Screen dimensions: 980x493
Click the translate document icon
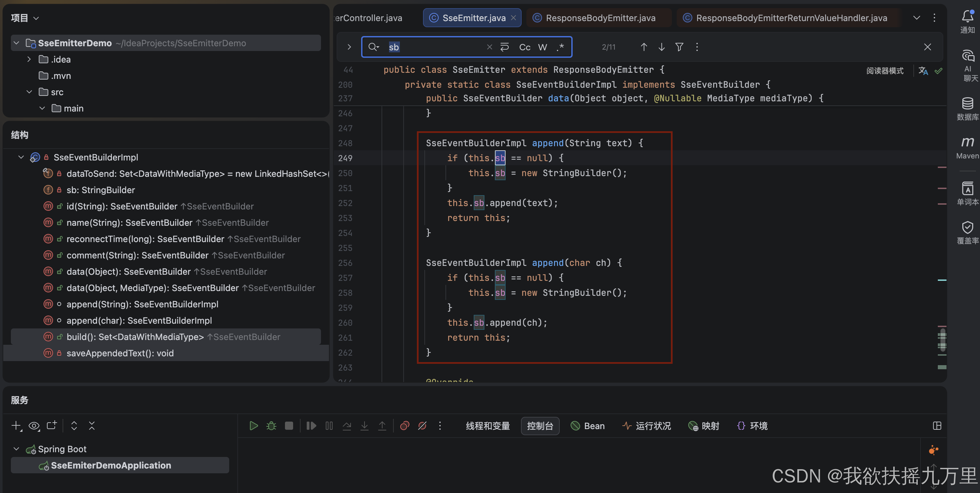point(923,71)
